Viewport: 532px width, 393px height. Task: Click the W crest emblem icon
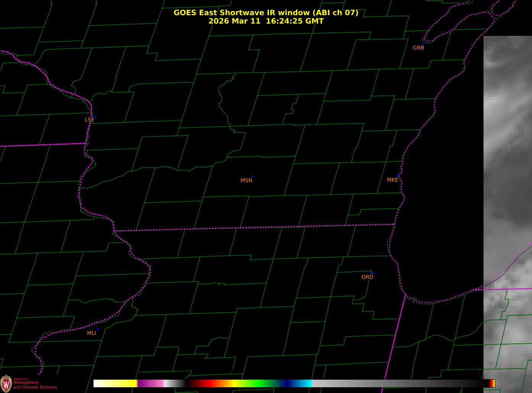(6, 383)
